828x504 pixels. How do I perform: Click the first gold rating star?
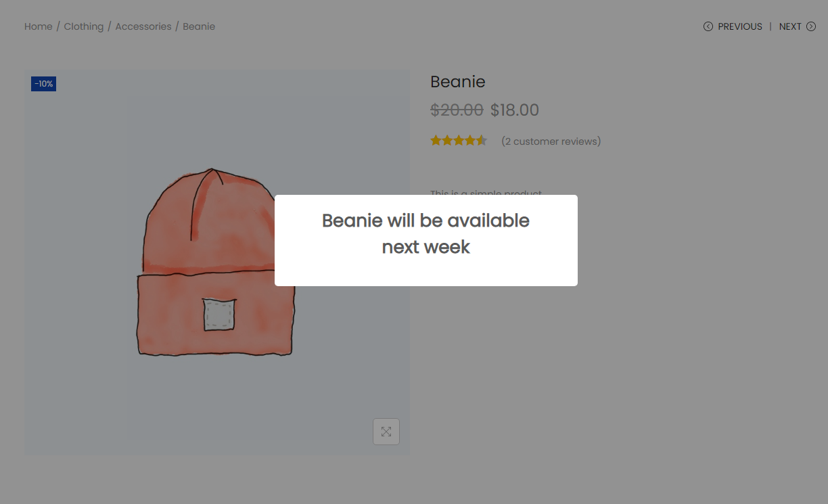pyautogui.click(x=436, y=141)
